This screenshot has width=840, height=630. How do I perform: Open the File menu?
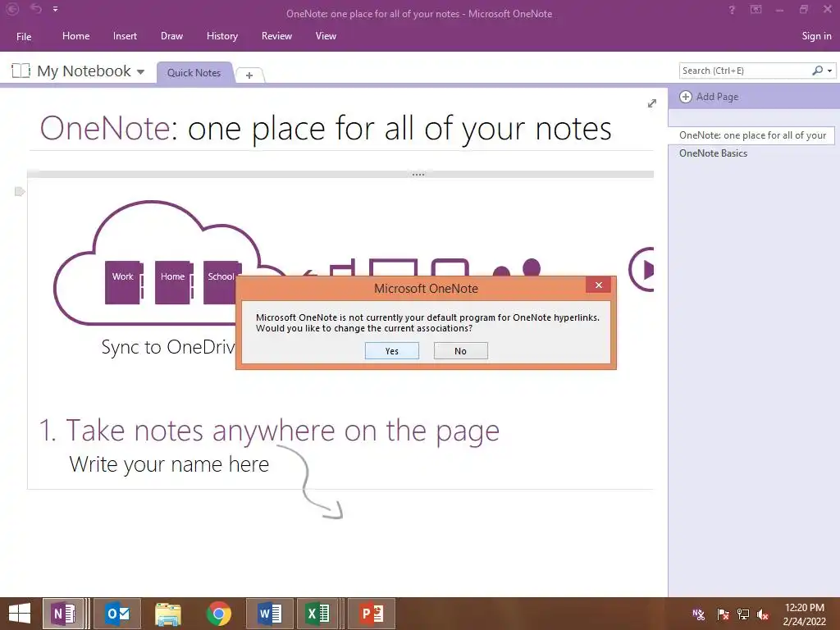[24, 36]
